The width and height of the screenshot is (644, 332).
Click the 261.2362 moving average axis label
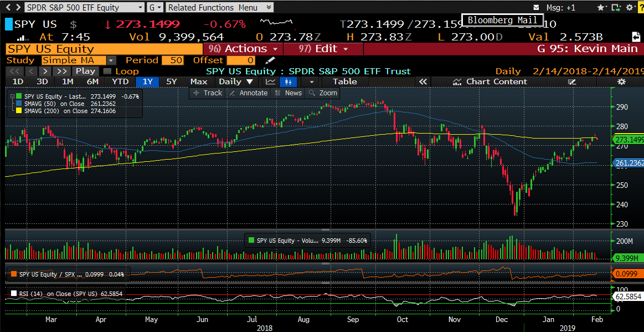click(628, 163)
